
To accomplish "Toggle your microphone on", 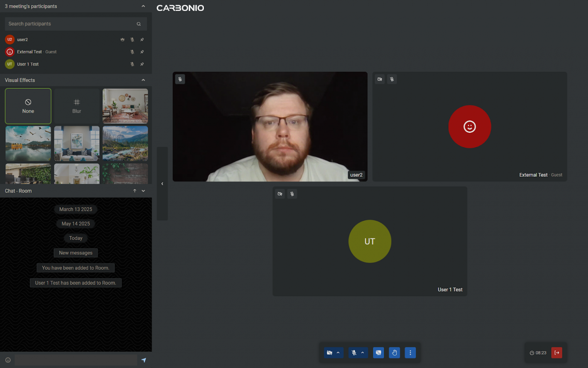I will pyautogui.click(x=354, y=353).
